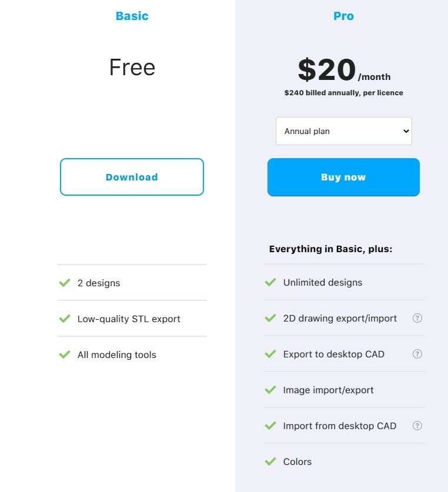Click green checkmark next to 2 designs
Image resolution: width=448 pixels, height=492 pixels.
coord(65,283)
